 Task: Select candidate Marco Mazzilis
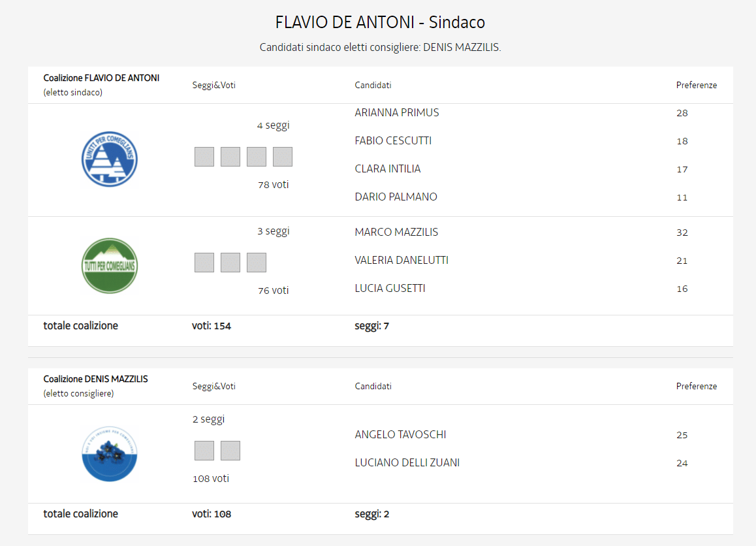(396, 232)
